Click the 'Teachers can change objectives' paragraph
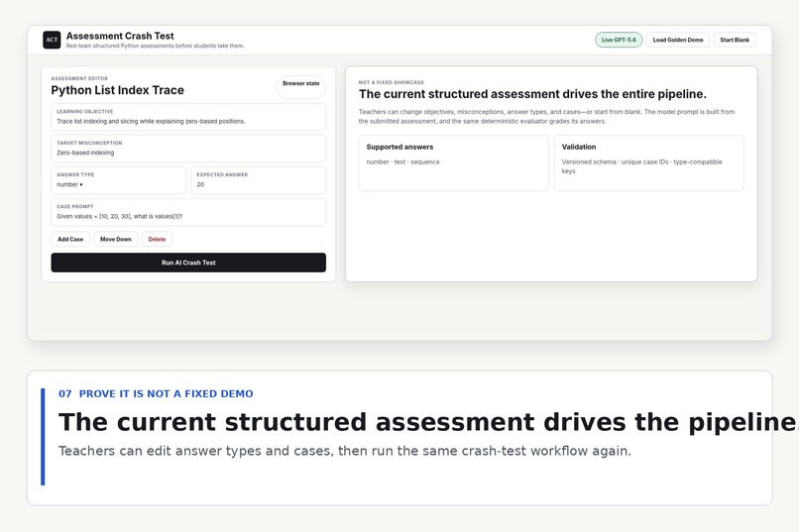Image resolution: width=799 pixels, height=532 pixels. (x=546, y=117)
